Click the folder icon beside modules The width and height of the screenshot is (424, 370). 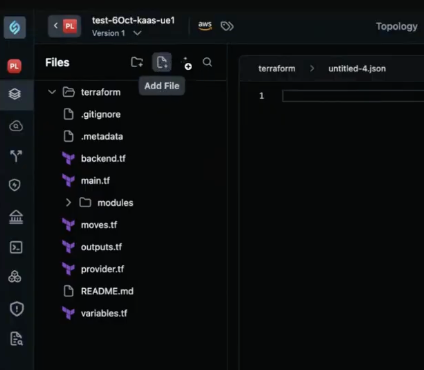85,202
